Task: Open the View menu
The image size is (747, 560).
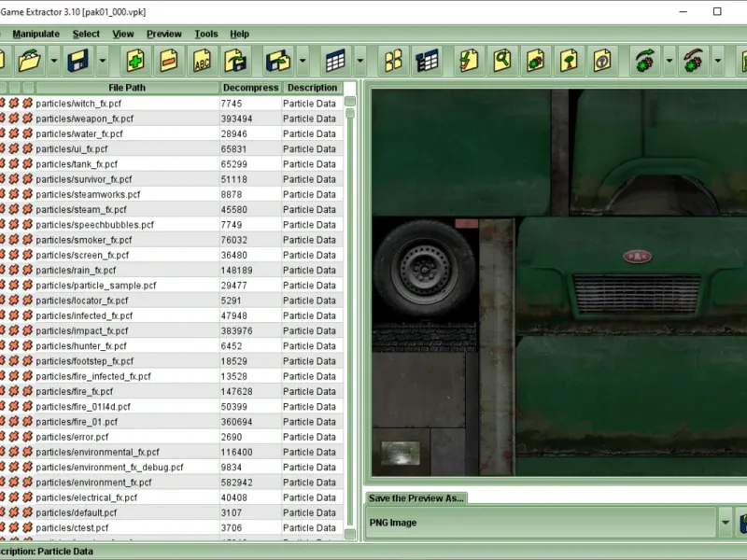Action: [123, 34]
